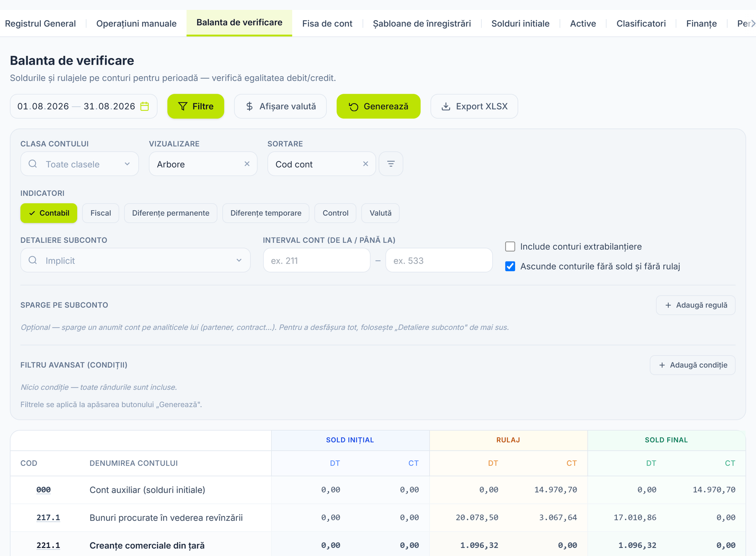Uncheck Ascunde conturile fără sold și fără rulaj
This screenshot has height=556, width=756.
(510, 266)
